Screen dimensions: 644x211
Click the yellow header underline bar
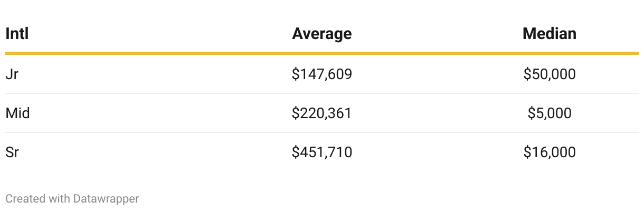[x=322, y=53]
